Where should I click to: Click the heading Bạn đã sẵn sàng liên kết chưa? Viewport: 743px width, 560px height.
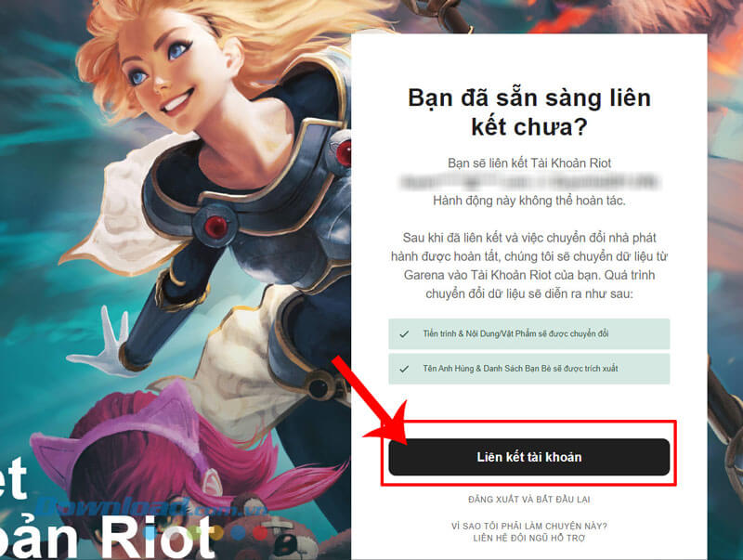tap(528, 112)
